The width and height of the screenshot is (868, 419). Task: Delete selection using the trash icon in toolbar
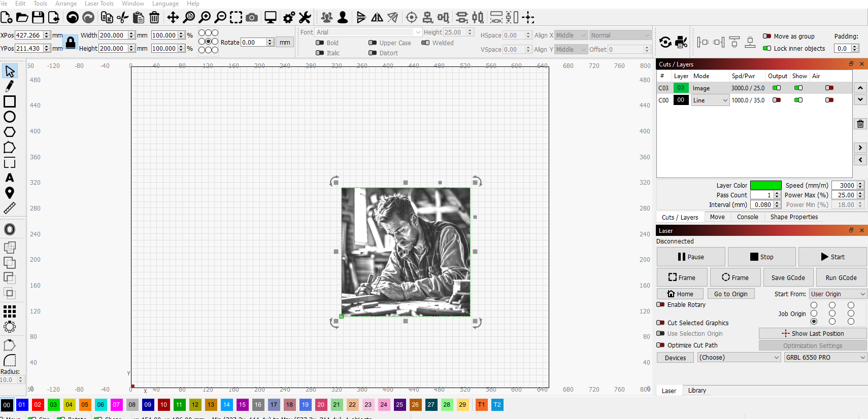coord(154,18)
